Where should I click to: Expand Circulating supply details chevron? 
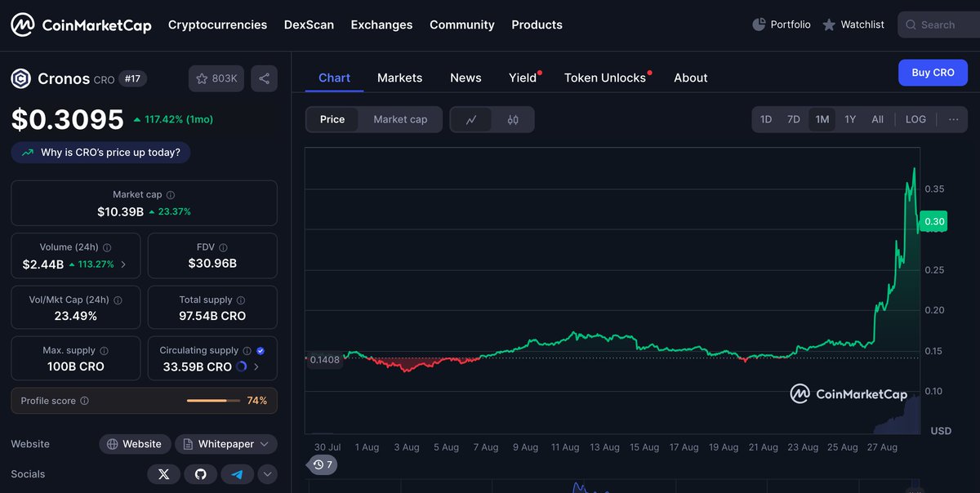coord(256,366)
